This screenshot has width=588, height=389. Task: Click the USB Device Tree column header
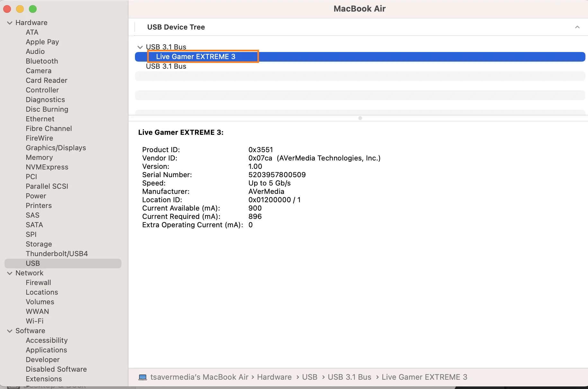click(176, 27)
